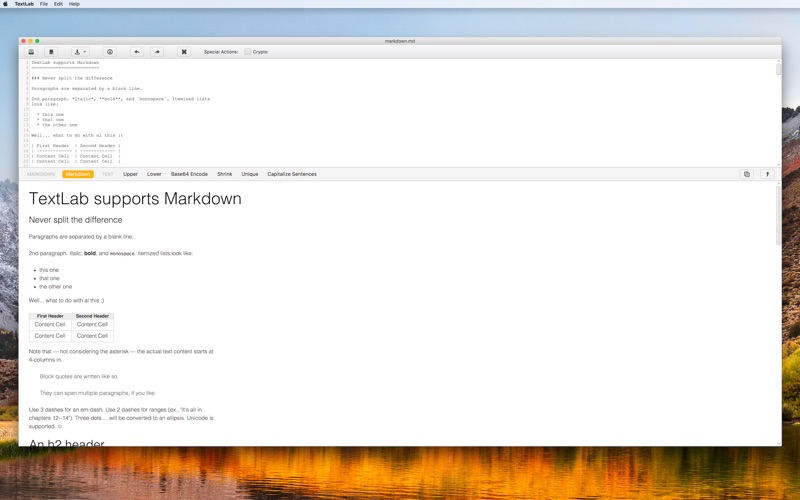Click the undo arrow icon
This screenshot has width=800, height=500.
(137, 52)
